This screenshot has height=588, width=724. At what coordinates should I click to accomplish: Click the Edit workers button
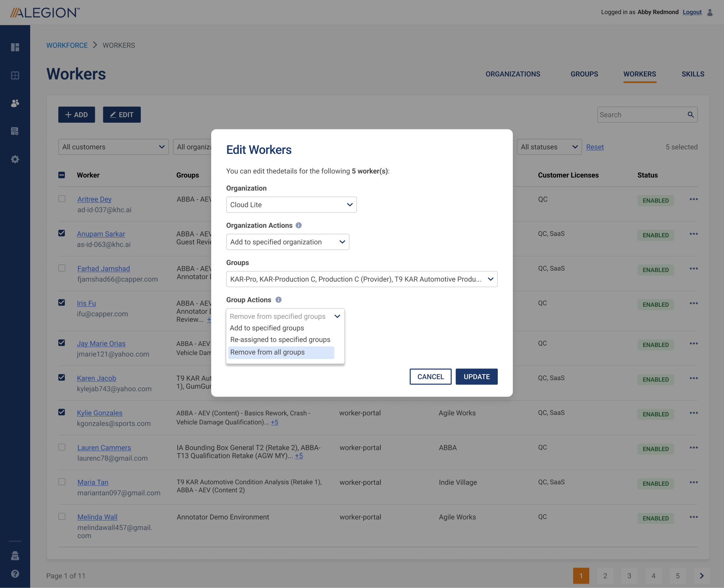tap(122, 115)
